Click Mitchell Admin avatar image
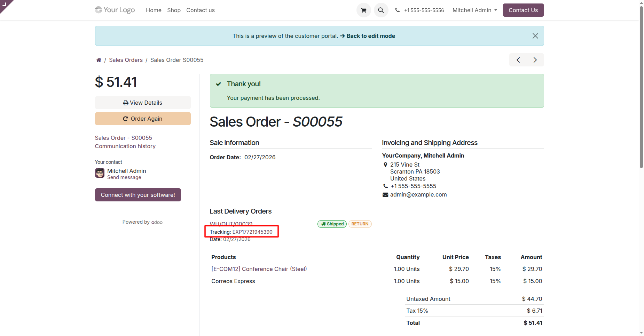This screenshot has width=644, height=336. click(100, 173)
